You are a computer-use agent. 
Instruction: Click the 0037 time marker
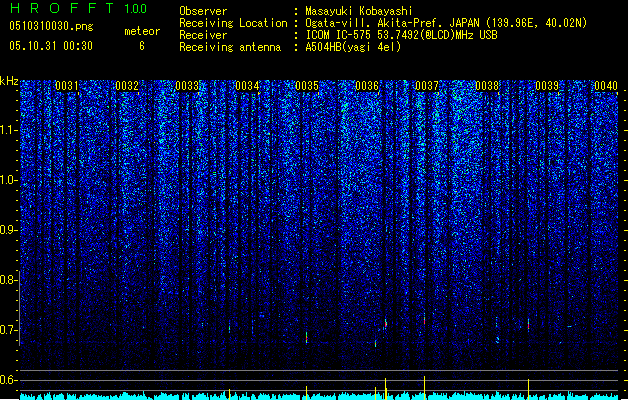click(427, 86)
